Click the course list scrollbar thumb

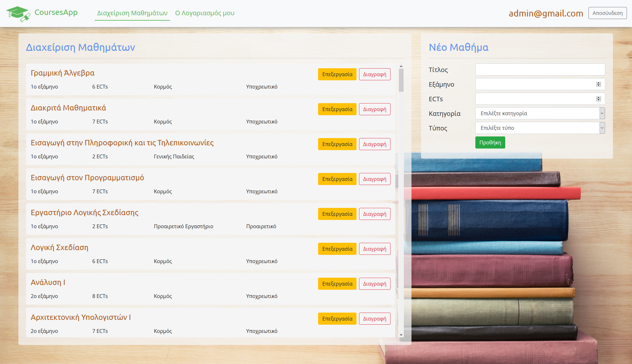[x=401, y=80]
